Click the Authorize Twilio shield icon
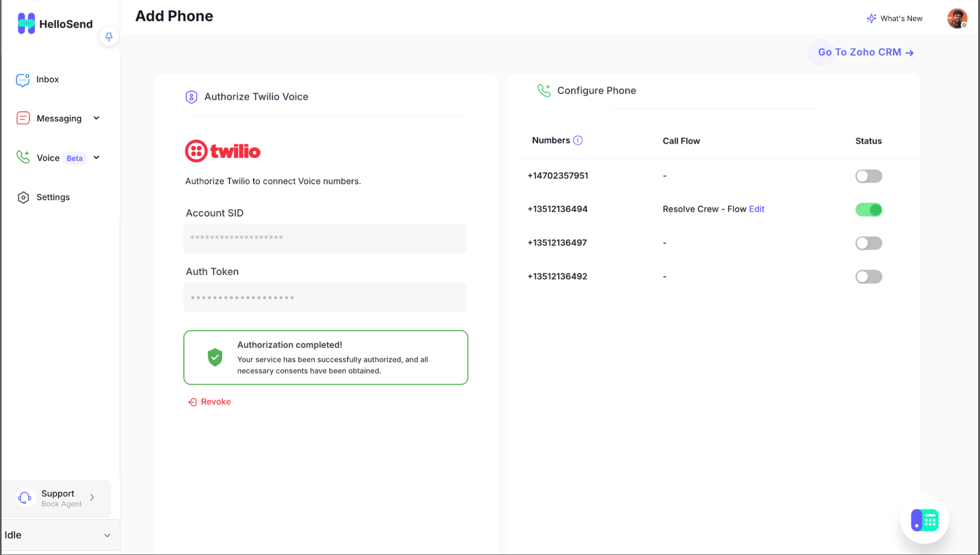Screen dimensions: 980x555 tap(191, 97)
